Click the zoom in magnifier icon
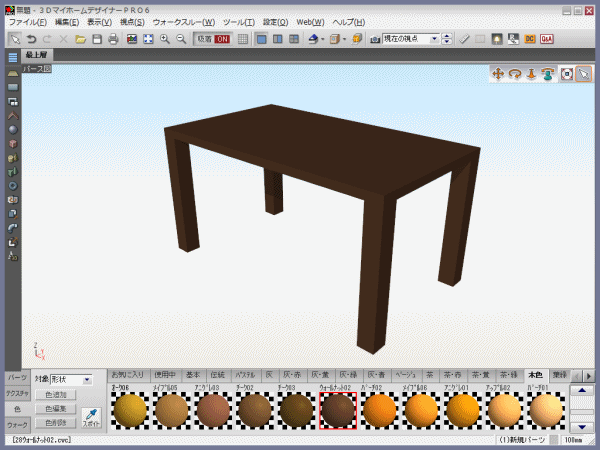 [x=165, y=39]
